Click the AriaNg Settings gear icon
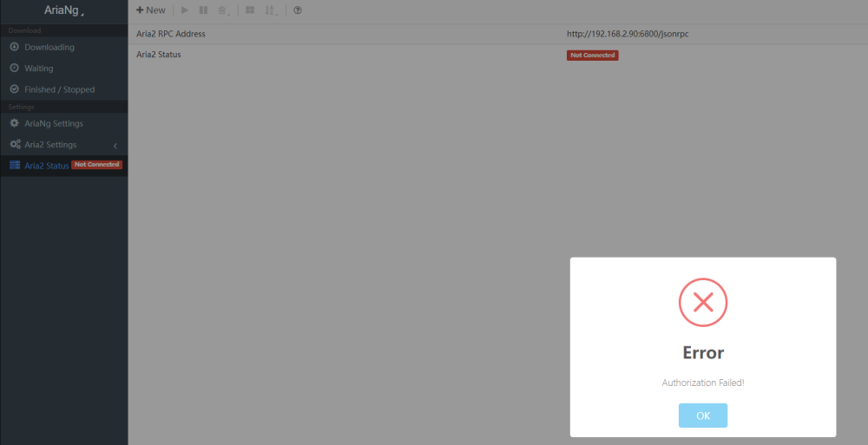The width and height of the screenshot is (868, 445). (x=15, y=123)
